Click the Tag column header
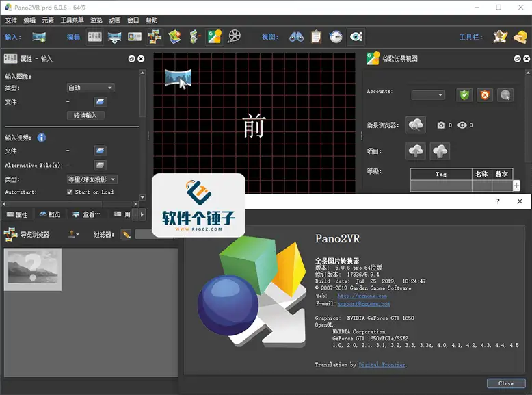This screenshot has width=532, height=395. (441, 175)
